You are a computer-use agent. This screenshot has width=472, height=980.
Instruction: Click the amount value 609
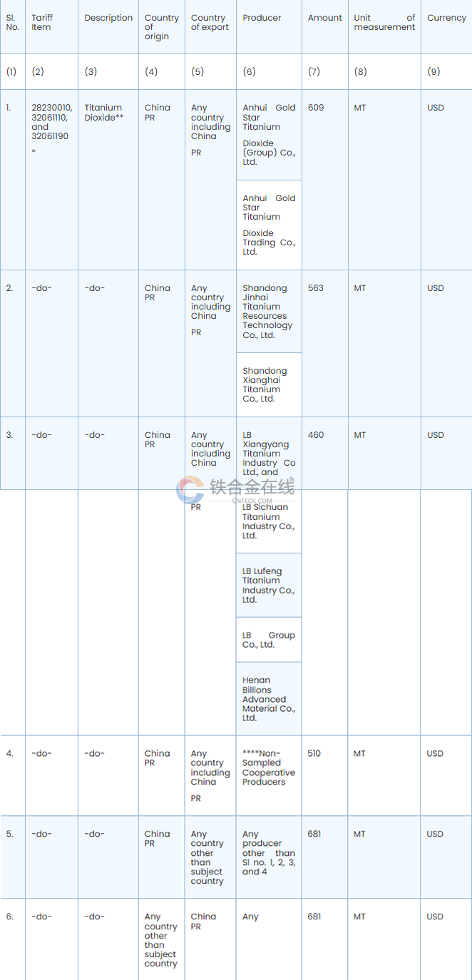(x=316, y=108)
